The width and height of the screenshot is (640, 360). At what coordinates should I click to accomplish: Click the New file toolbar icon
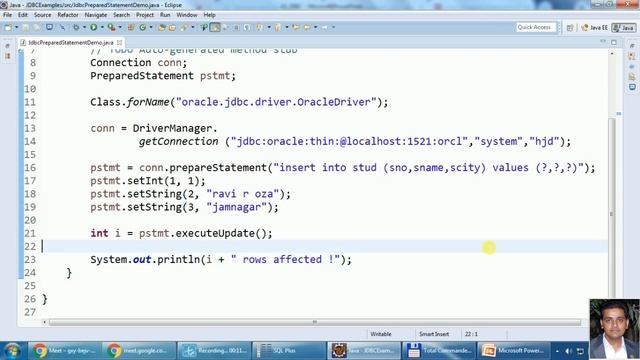(x=8, y=27)
